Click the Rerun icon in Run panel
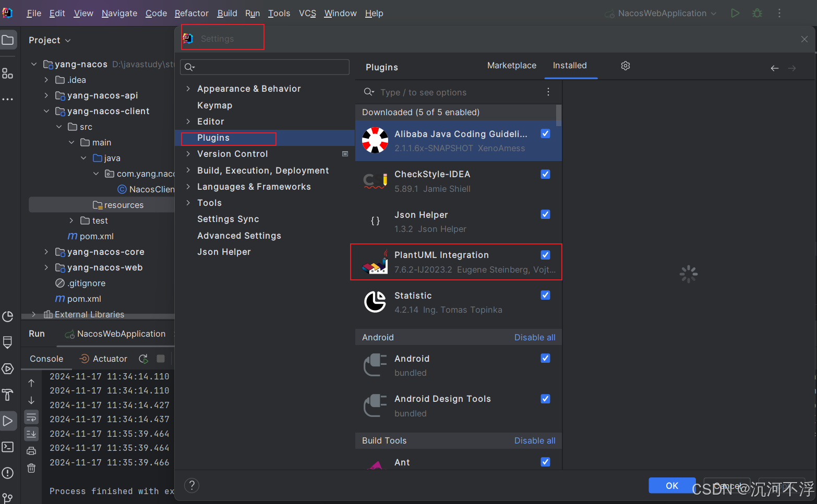Viewport: 817px width, 504px height. tap(143, 359)
